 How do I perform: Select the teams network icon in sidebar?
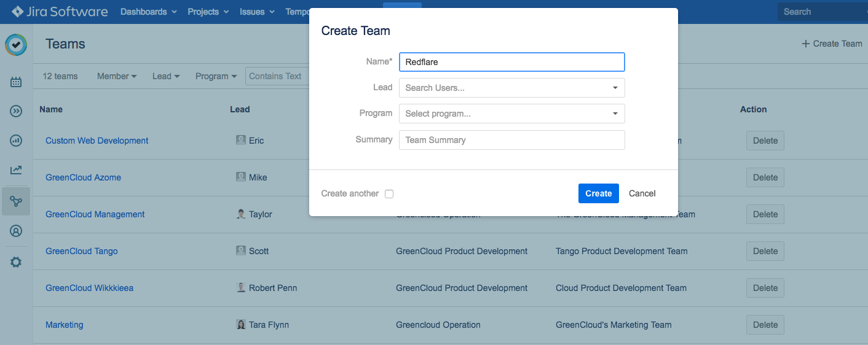[16, 201]
